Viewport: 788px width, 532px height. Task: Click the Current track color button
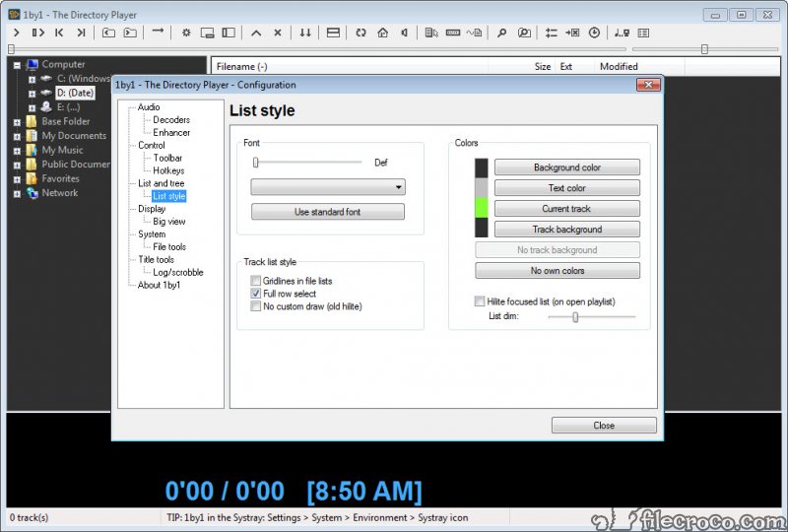pos(567,208)
